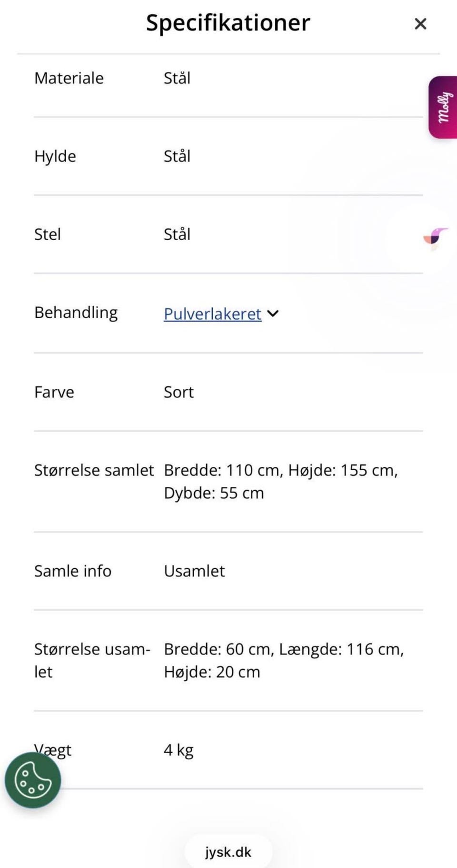
Task: Open the cookie consent settings
Action: (32, 780)
